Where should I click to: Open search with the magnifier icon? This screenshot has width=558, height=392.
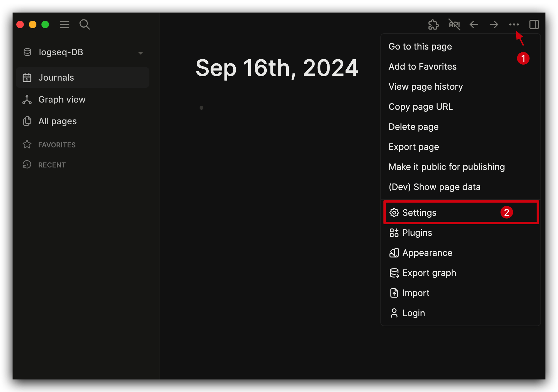[84, 24]
